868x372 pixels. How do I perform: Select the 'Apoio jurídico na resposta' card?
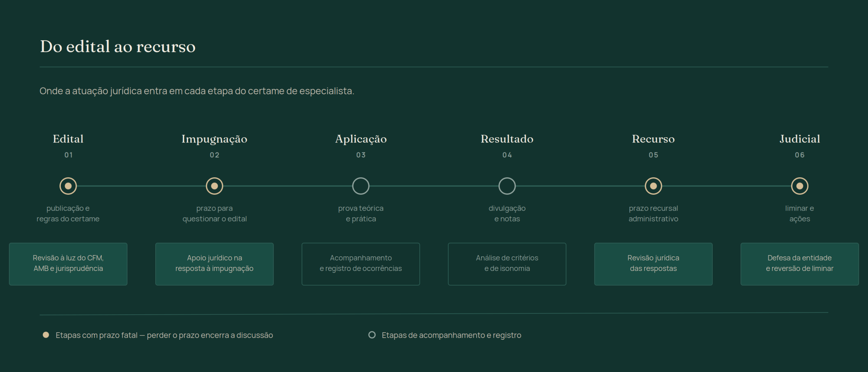214,264
